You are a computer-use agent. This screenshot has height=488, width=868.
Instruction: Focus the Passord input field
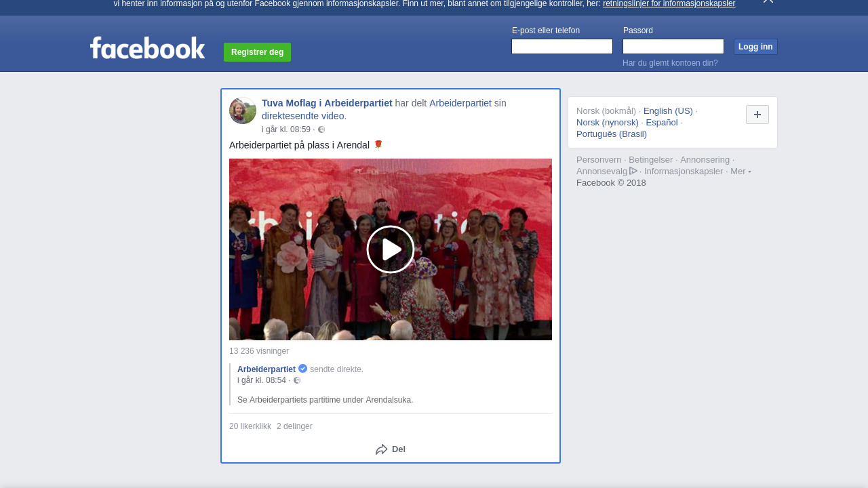pos(673,46)
